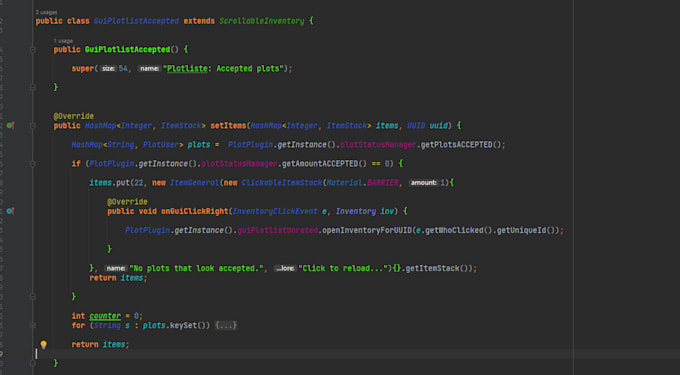Screen dimensions: 680x375
Task: Click the 'size:' parameter hint
Action: 108,68
